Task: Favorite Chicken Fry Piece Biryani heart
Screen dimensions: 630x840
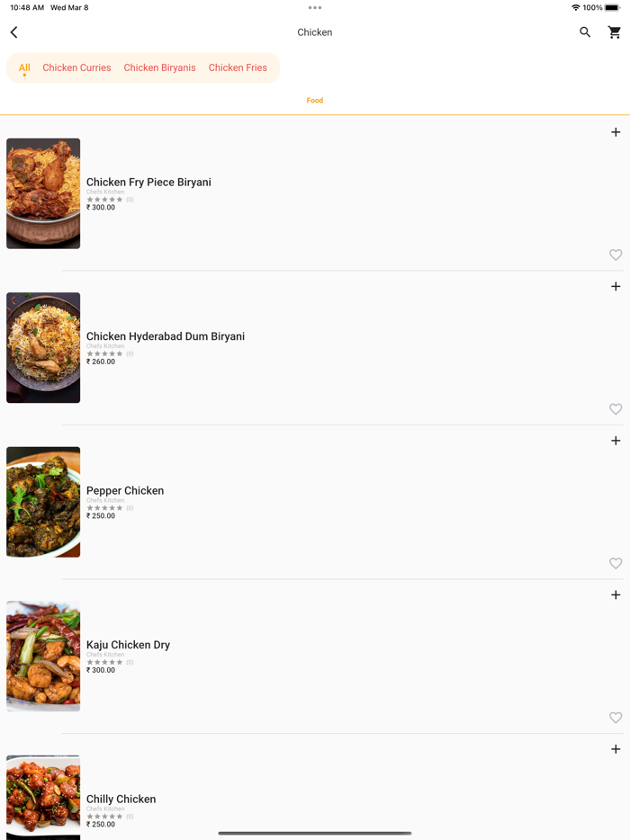Action: 616,255
